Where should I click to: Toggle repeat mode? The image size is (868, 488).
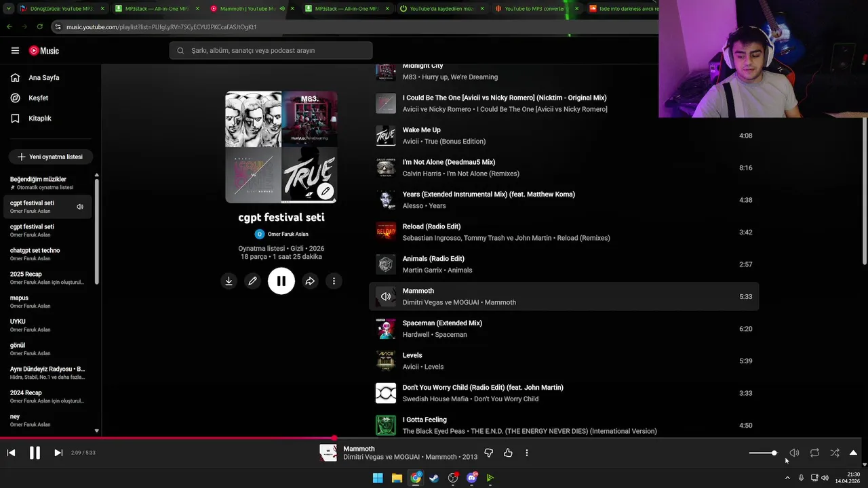coord(814,453)
